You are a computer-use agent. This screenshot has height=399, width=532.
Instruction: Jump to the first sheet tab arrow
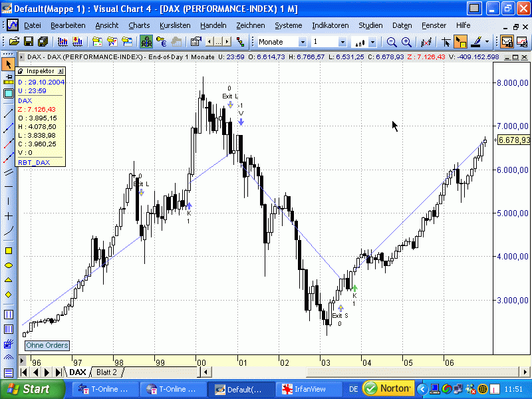point(24,372)
